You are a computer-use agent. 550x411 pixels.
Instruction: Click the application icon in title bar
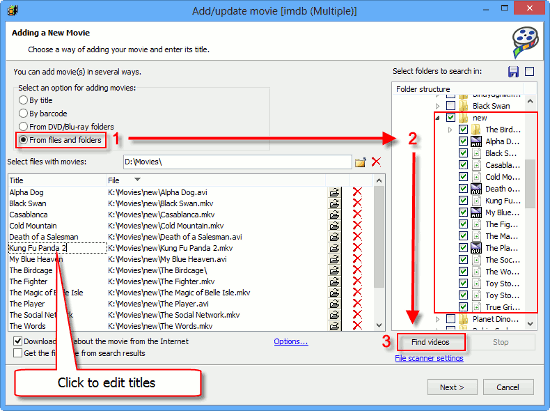pos(13,11)
